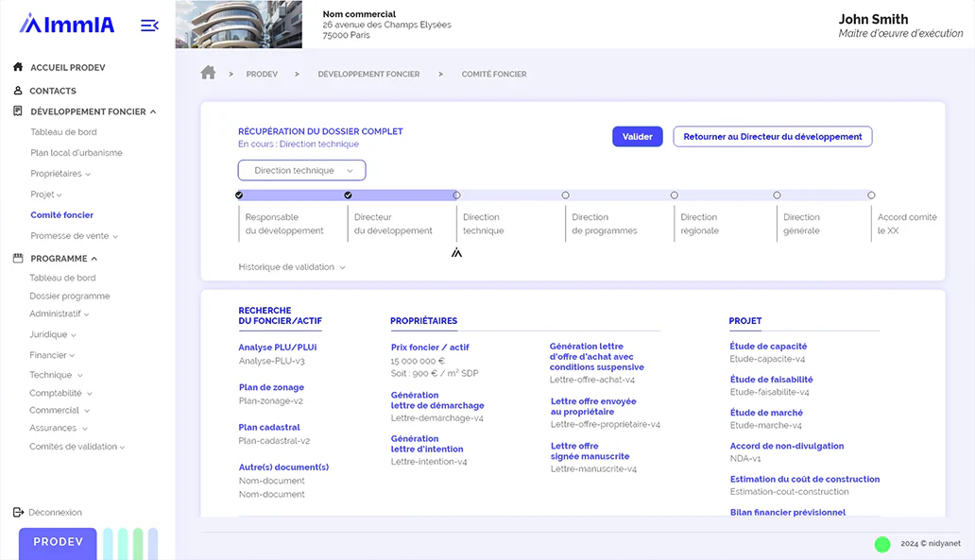Image resolution: width=975 pixels, height=560 pixels.
Task: Open Génération lettre de démarchage
Action: 437,400
